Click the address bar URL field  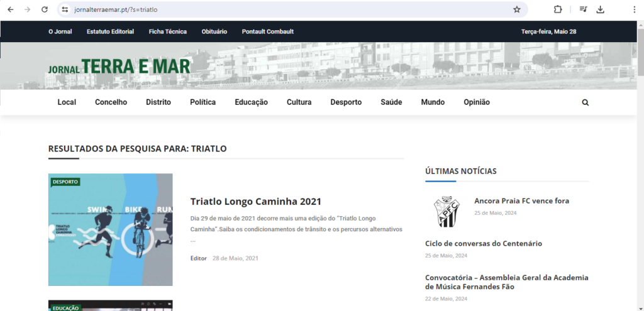(292, 9)
